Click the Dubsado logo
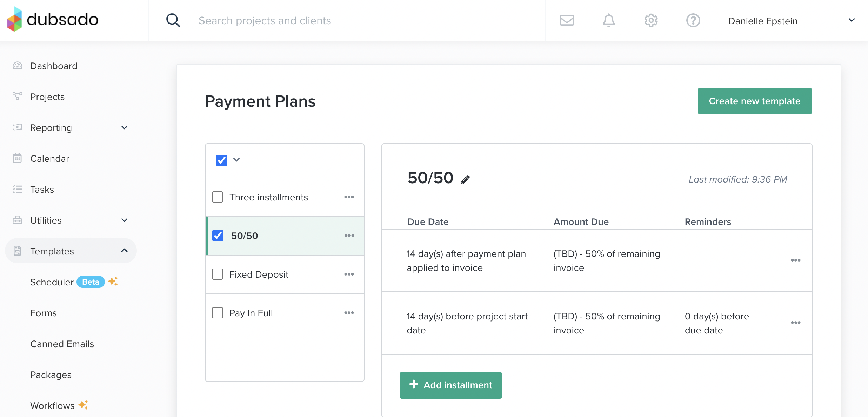The width and height of the screenshot is (868, 417). (53, 19)
